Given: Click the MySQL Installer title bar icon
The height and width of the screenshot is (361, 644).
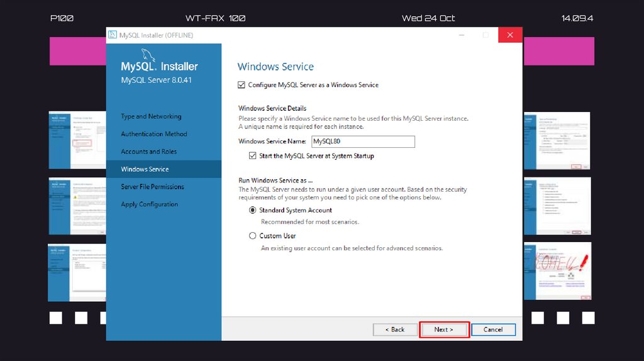Looking at the screenshot, I should click(x=113, y=35).
